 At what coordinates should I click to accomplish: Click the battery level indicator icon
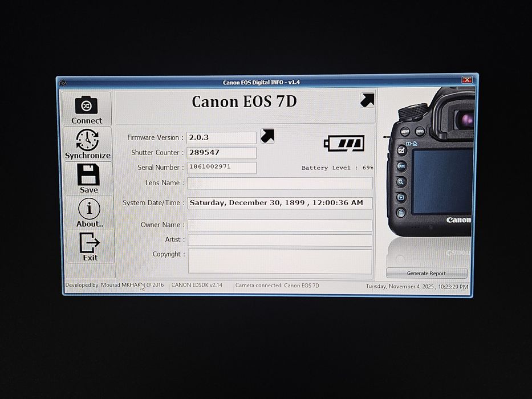(x=344, y=143)
